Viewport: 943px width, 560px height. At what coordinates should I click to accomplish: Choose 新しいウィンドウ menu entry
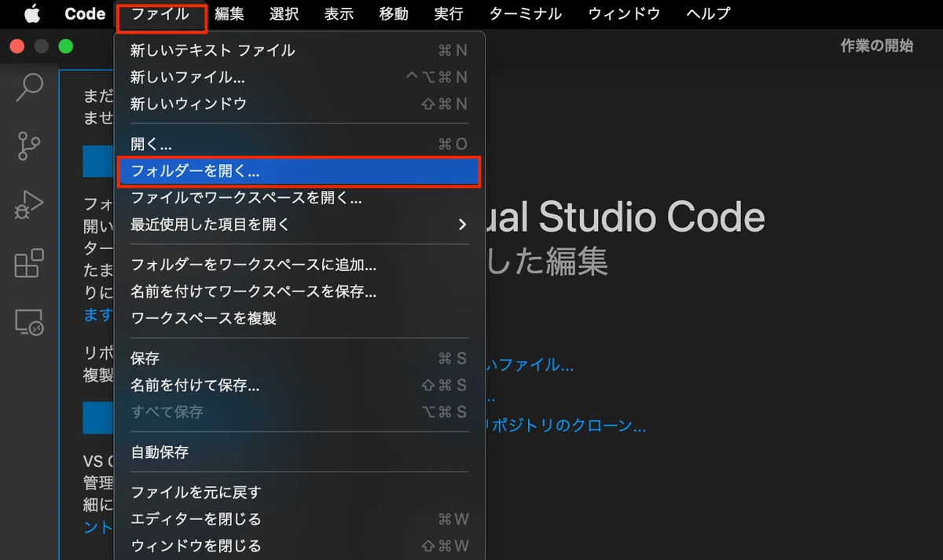tap(299, 104)
